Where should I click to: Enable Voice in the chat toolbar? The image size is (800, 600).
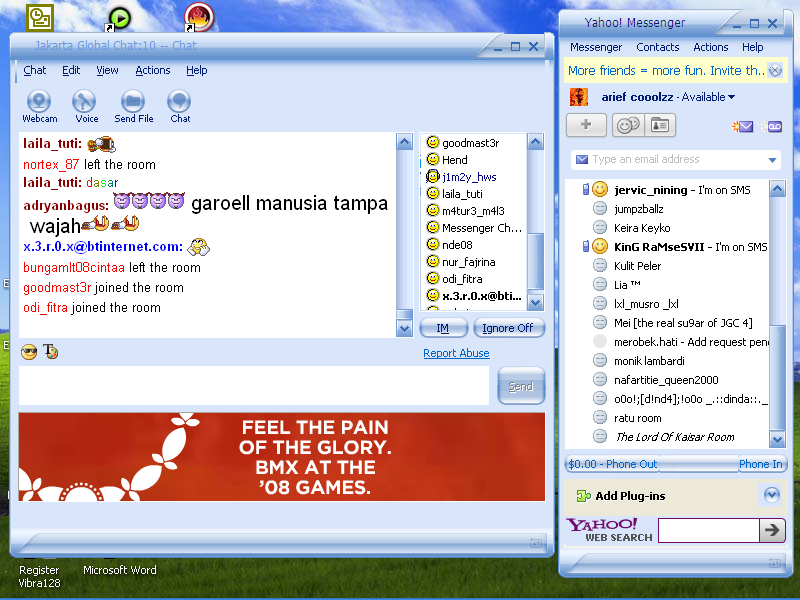tap(86, 107)
